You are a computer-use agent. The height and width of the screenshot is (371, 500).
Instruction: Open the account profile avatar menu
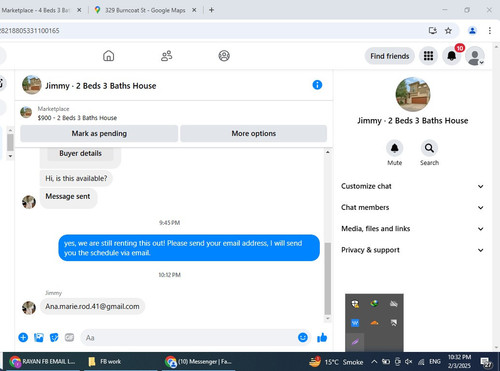tap(475, 56)
